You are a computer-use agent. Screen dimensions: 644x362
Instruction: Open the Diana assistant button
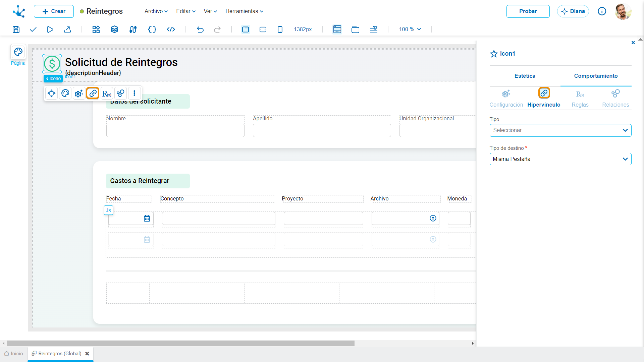[573, 11]
